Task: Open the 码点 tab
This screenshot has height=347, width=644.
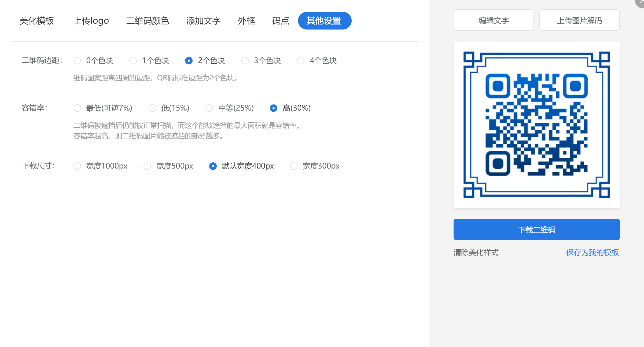Action: 281,21
